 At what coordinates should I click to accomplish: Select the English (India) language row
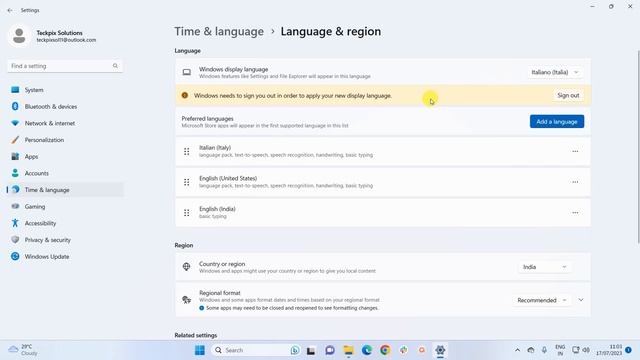383,213
